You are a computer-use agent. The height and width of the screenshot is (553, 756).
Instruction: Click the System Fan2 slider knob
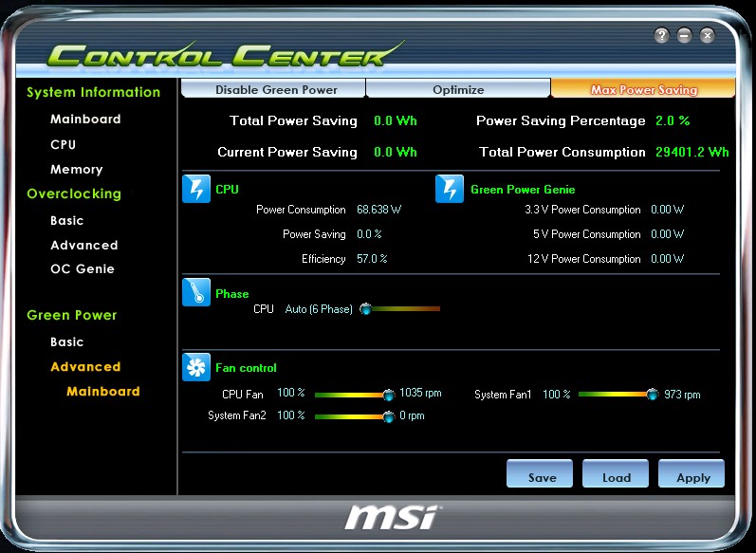pyautogui.click(x=389, y=416)
